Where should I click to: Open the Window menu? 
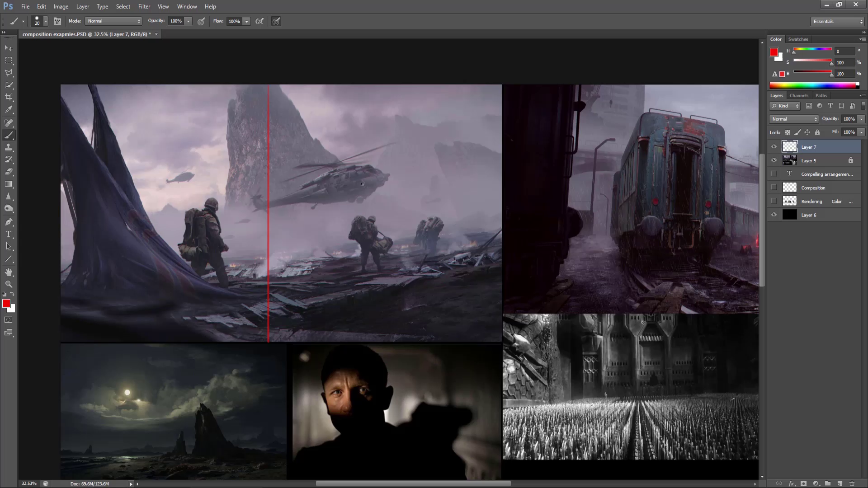(x=187, y=6)
